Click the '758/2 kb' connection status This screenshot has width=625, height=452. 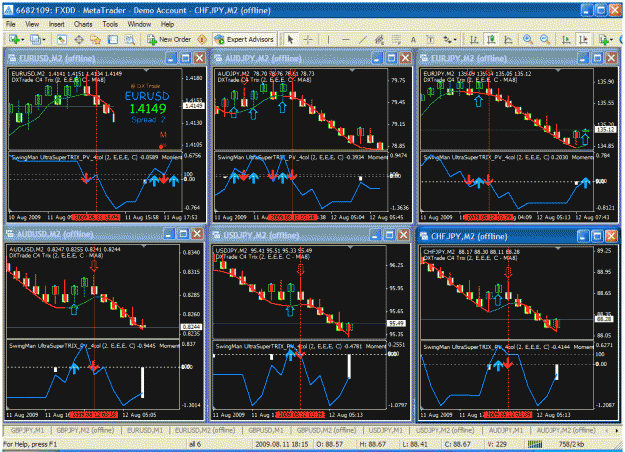(572, 444)
